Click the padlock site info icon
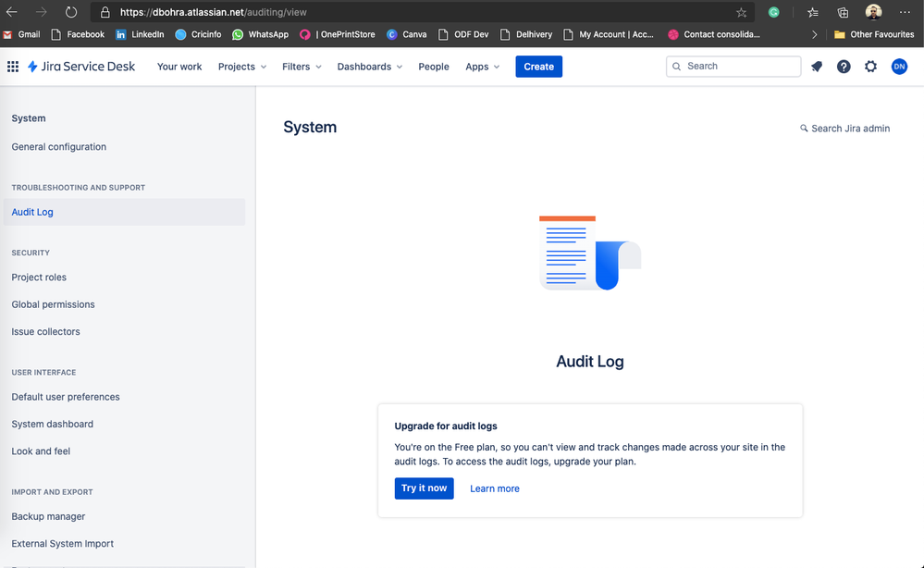 point(105,12)
